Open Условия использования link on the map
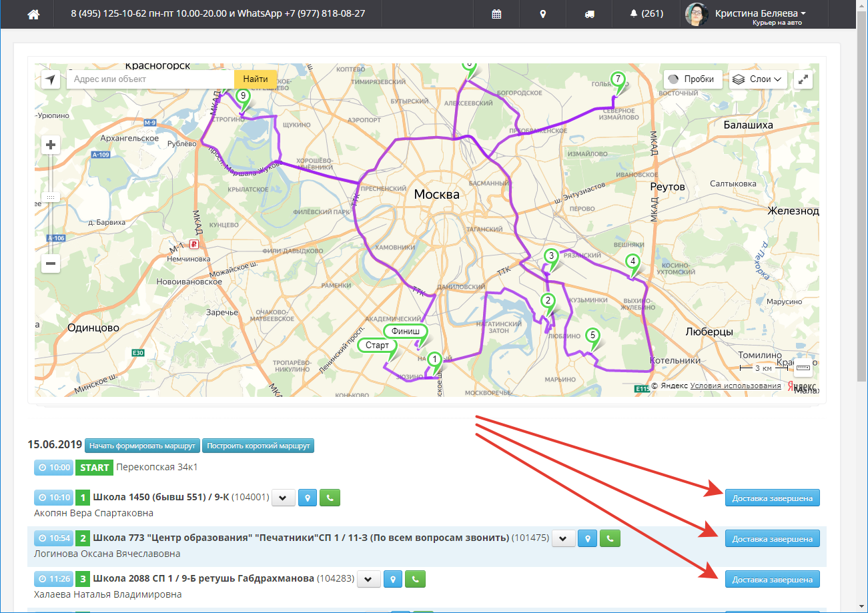Viewport: 868px width, 613px height. point(735,386)
